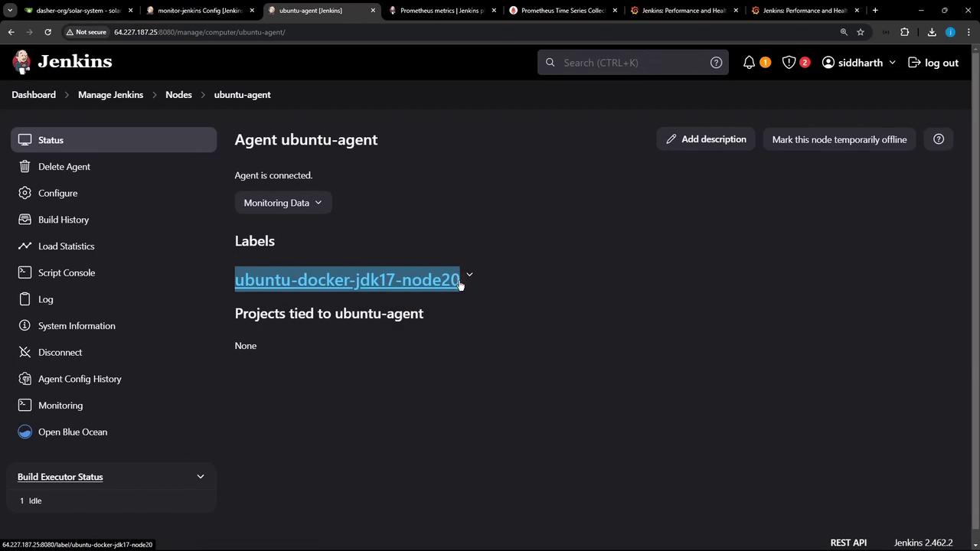The height and width of the screenshot is (551, 980).
Task: Open the label name dropdown chevron
Action: click(x=469, y=274)
